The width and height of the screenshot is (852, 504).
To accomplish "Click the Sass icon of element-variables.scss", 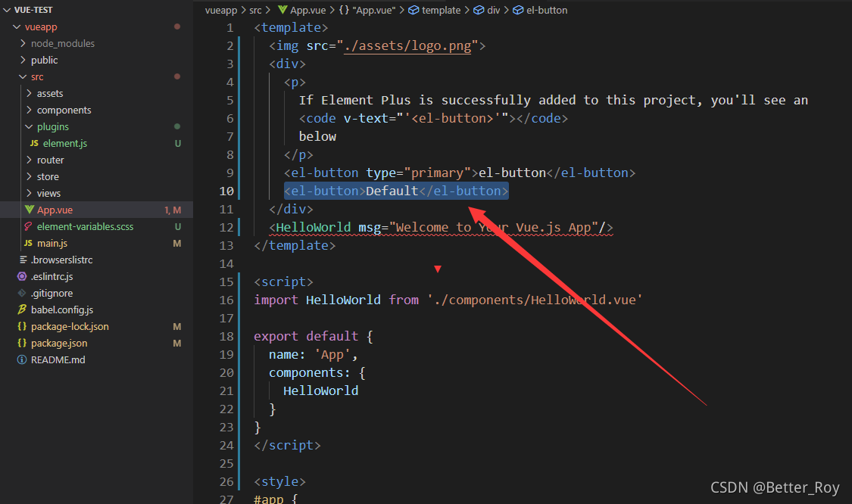I will pyautogui.click(x=27, y=226).
